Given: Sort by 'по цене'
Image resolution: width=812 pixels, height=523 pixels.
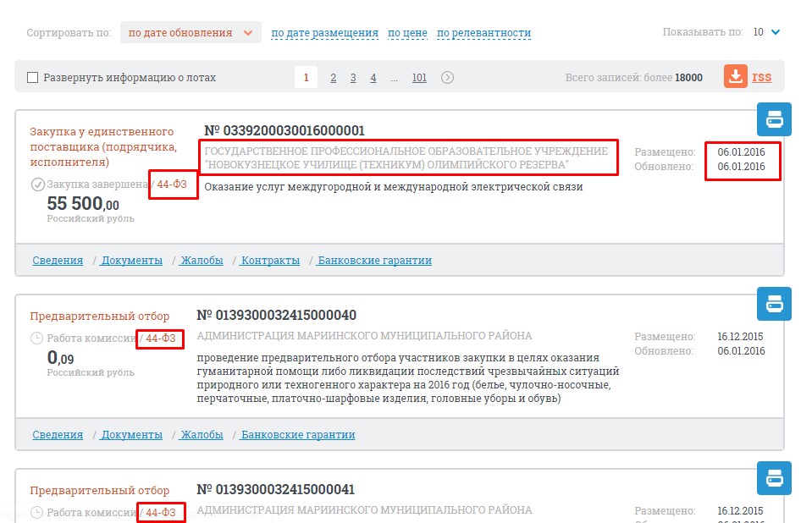Looking at the screenshot, I should [407, 33].
